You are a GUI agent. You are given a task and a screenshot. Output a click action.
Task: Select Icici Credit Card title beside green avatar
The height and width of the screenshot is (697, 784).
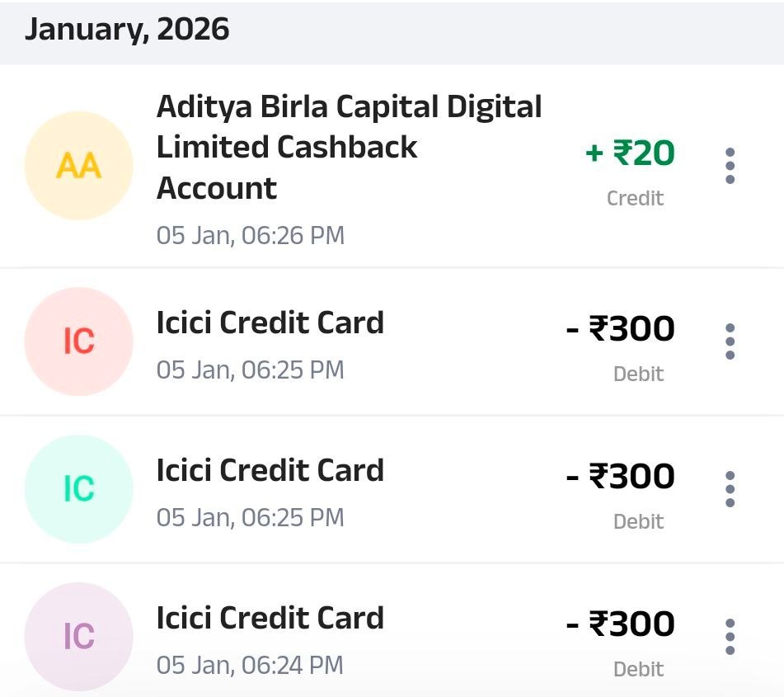click(x=270, y=470)
